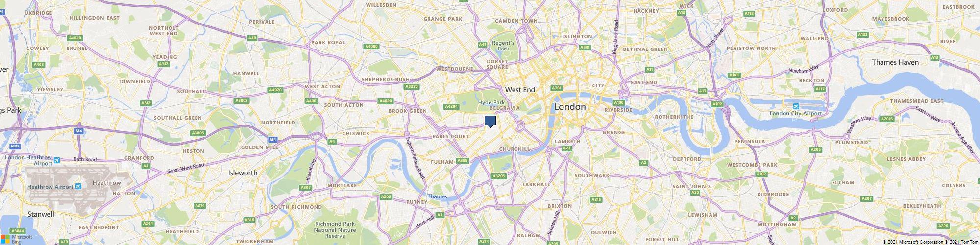Click the A2016 road badge
Image resolution: width=980 pixels, height=245 pixels.
(886, 119)
